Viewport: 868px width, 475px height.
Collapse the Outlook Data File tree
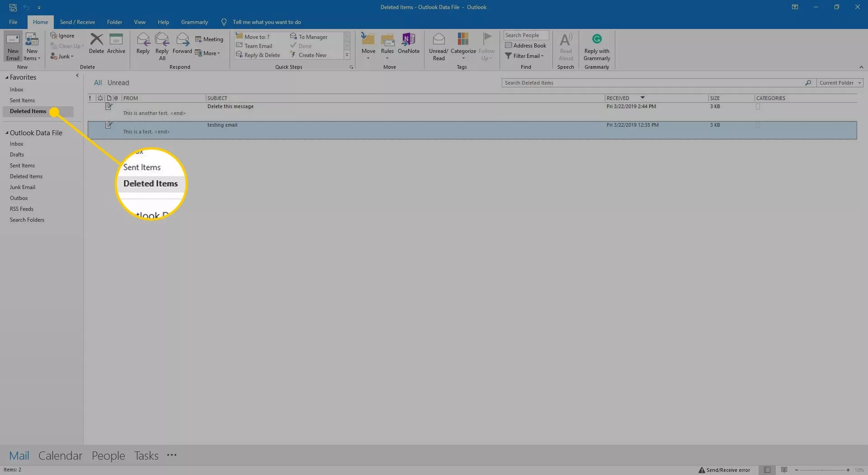(x=7, y=133)
